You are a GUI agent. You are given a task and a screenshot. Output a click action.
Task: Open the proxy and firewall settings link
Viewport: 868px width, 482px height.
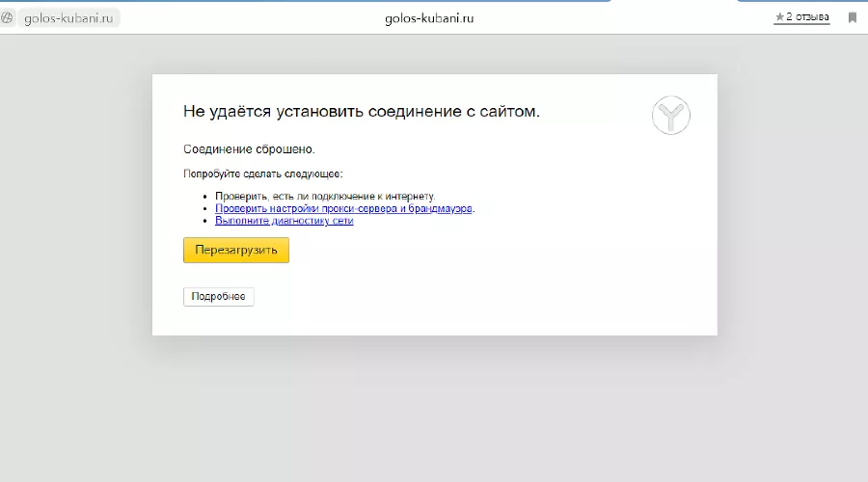click(x=343, y=208)
